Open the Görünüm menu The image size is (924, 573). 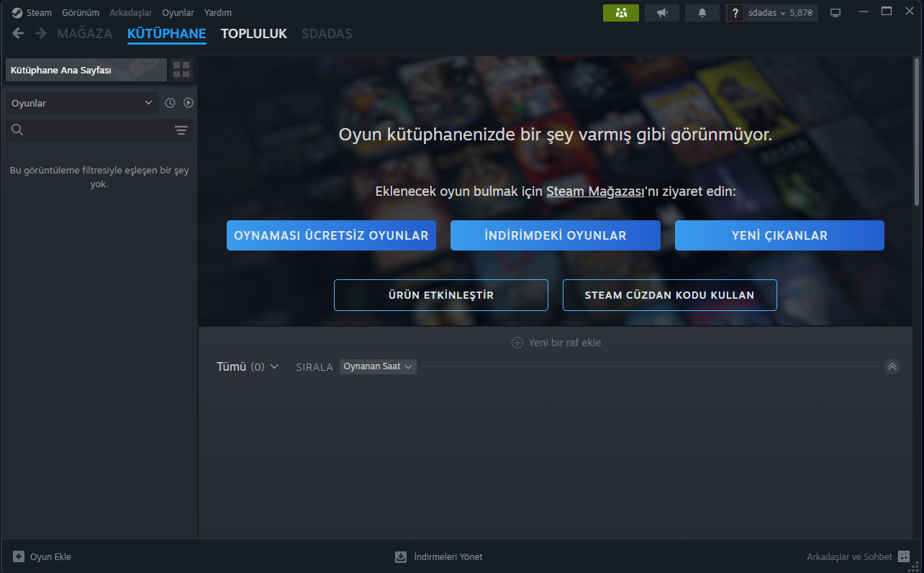[81, 13]
